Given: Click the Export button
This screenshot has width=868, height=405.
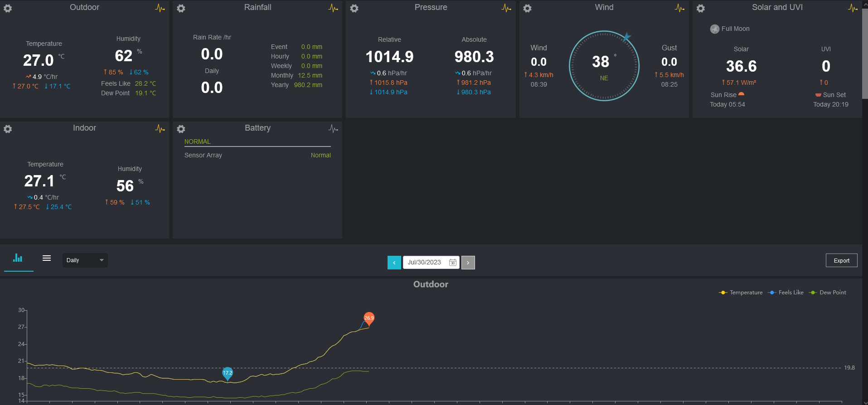Looking at the screenshot, I should [x=842, y=260].
